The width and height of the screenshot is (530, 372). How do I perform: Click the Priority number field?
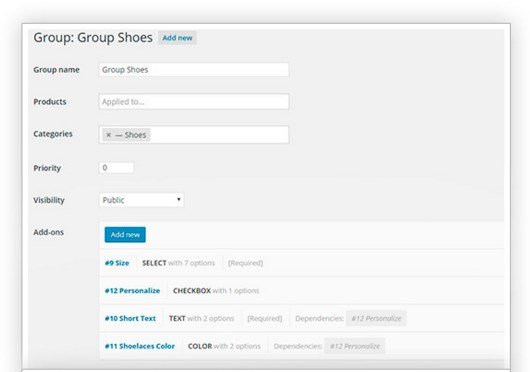[x=116, y=168]
